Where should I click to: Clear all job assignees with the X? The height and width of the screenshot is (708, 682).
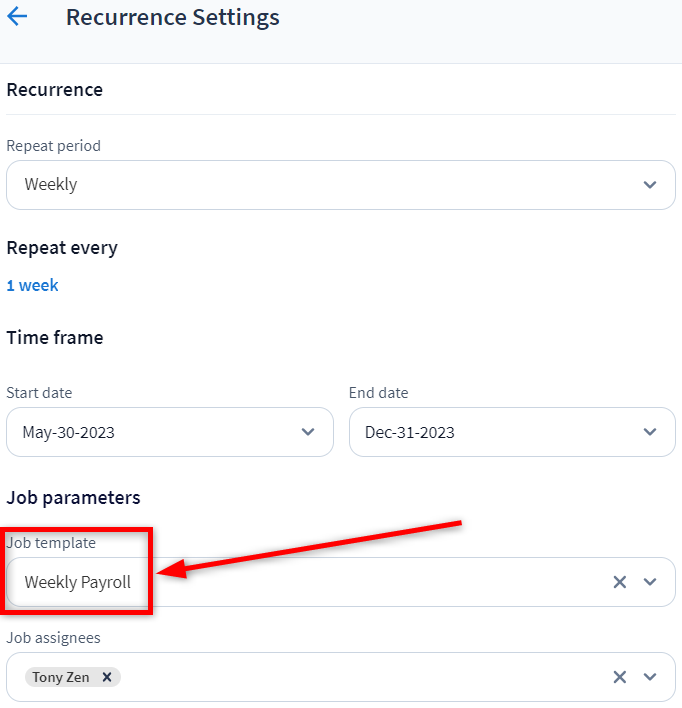pos(620,677)
